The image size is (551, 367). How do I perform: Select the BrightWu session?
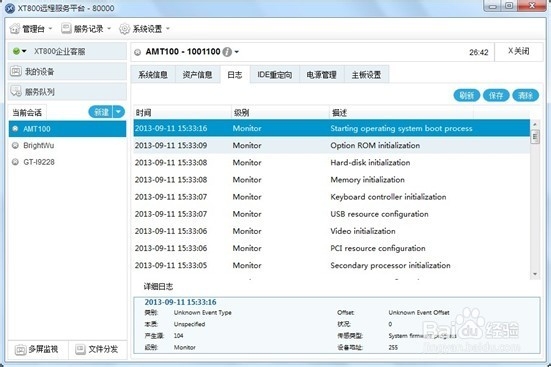pos(67,145)
